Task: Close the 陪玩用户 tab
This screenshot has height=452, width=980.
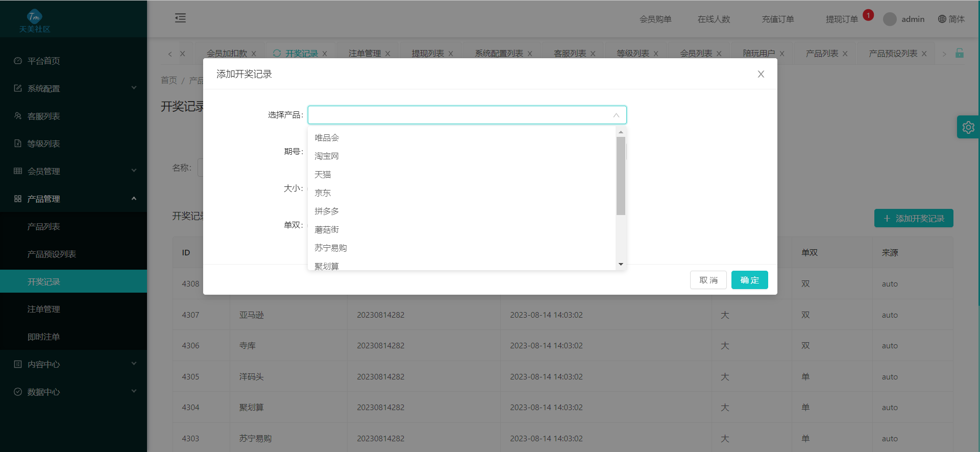Action: pyautogui.click(x=782, y=54)
